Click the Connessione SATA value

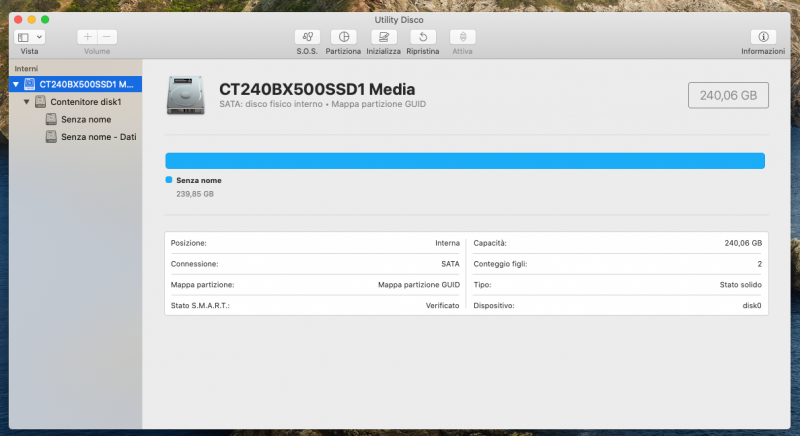pos(450,264)
